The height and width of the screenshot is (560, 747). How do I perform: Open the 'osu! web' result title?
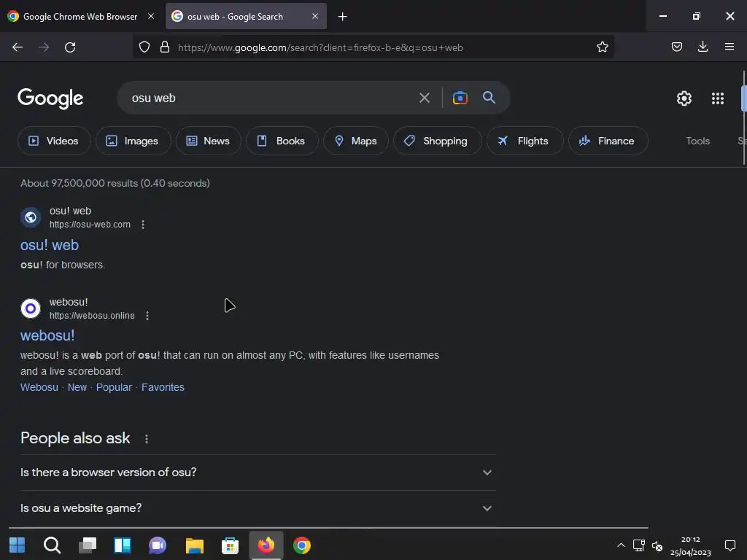click(50, 245)
